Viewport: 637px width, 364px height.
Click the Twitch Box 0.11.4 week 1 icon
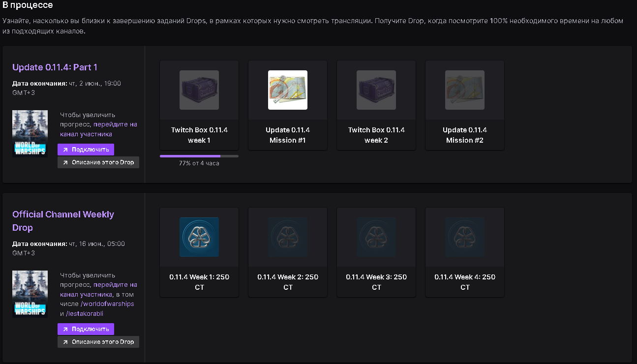coord(199,90)
